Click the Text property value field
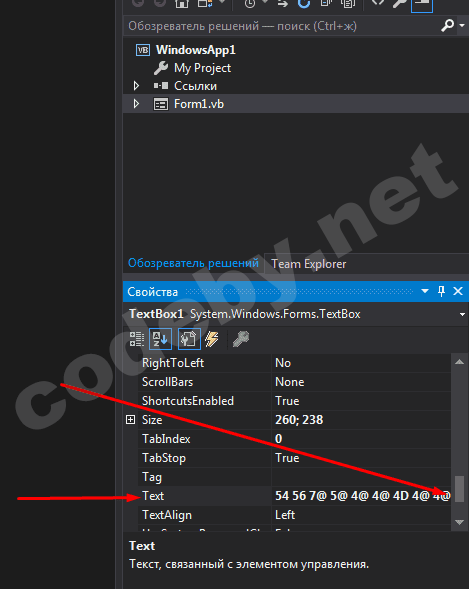The image size is (469, 589). 362,496
